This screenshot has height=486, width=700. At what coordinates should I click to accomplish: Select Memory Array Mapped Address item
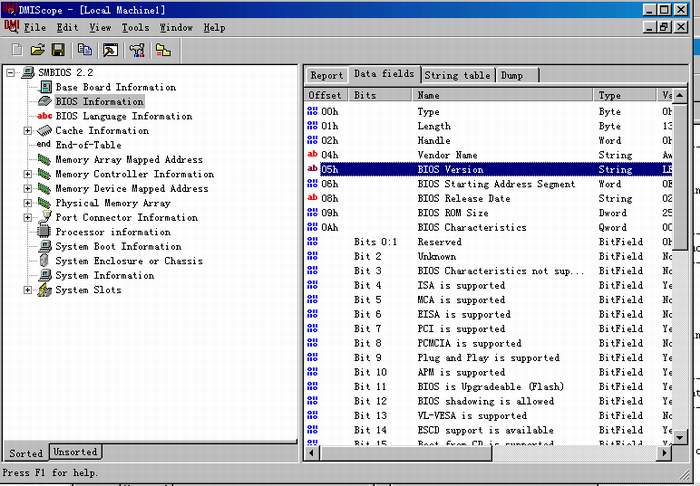(x=129, y=159)
